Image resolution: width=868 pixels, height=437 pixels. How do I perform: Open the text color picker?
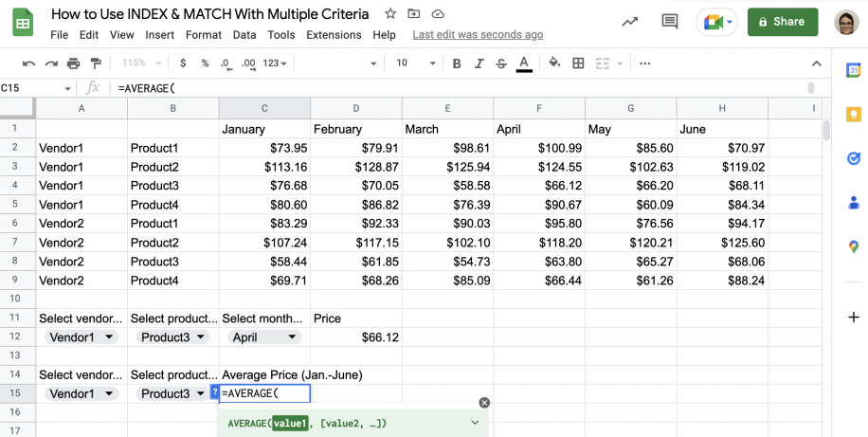tap(524, 64)
